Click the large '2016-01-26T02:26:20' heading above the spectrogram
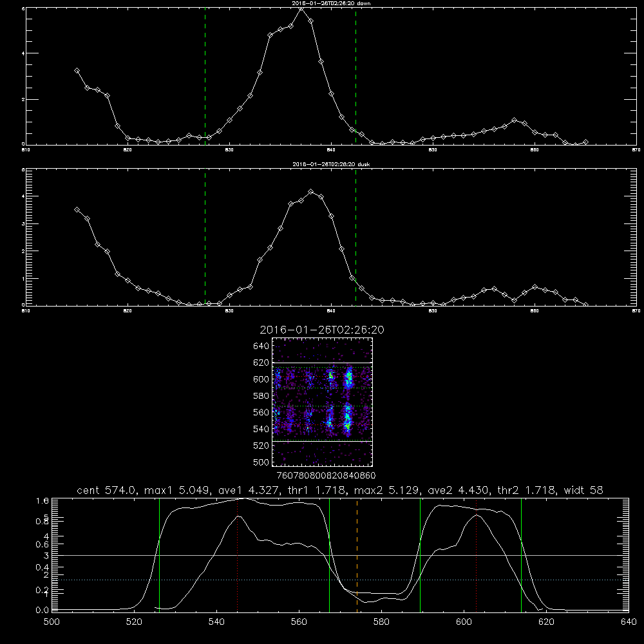 (x=322, y=330)
